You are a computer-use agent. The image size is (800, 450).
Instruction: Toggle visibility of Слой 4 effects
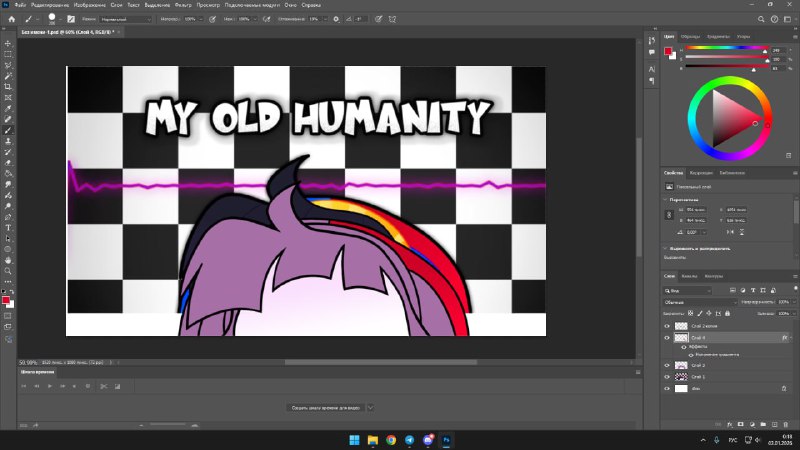click(x=684, y=346)
